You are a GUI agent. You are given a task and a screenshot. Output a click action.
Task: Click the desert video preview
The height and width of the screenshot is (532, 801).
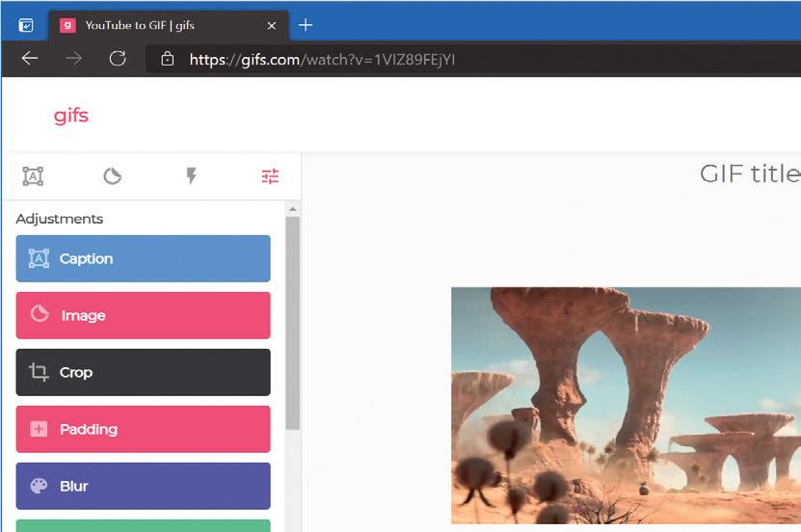point(626,406)
